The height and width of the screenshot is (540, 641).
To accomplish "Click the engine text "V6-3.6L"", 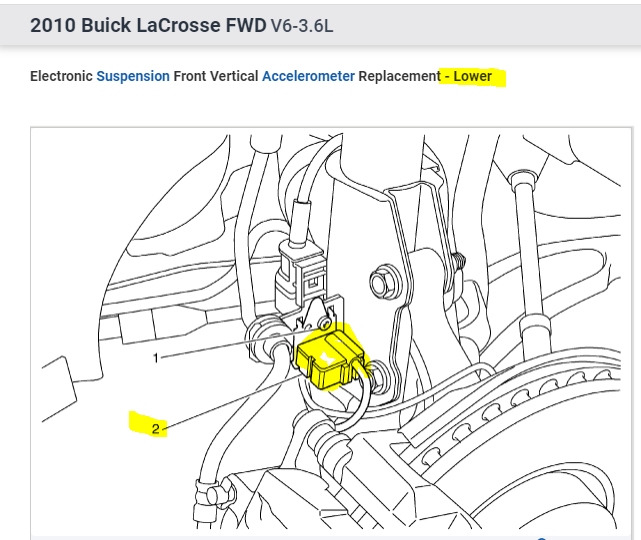I will tap(302, 26).
